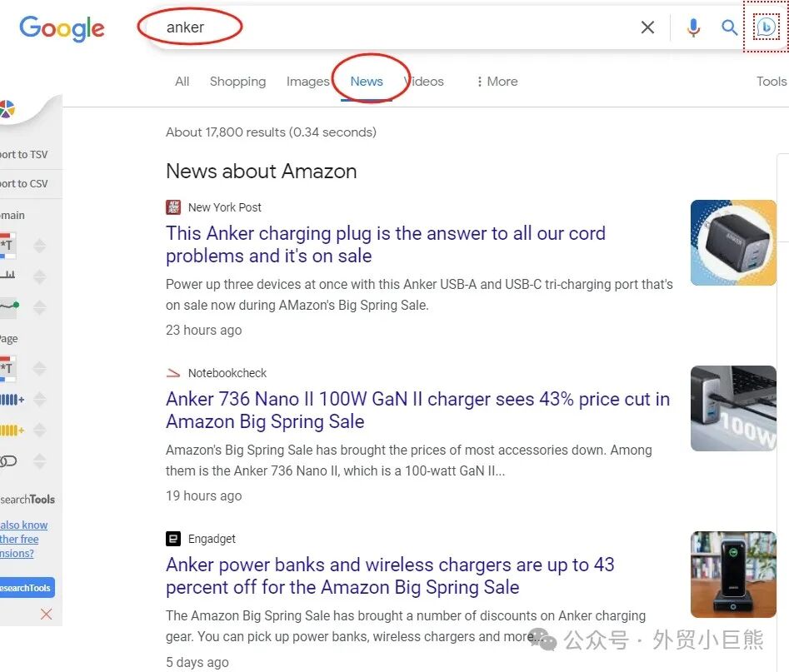The width and height of the screenshot is (789, 672).
Task: Sort by Page *T metric arrows
Action: [40, 369]
